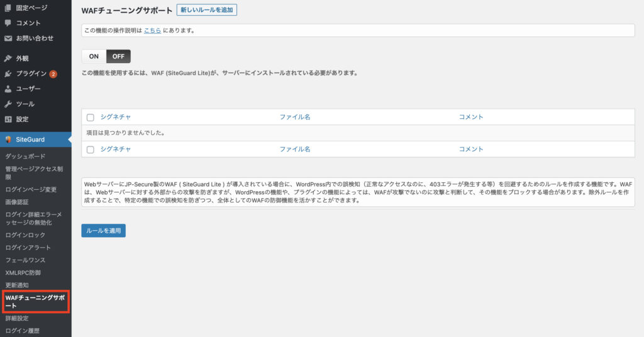Sort by コメント column header
This screenshot has width=644, height=337.
click(471, 117)
